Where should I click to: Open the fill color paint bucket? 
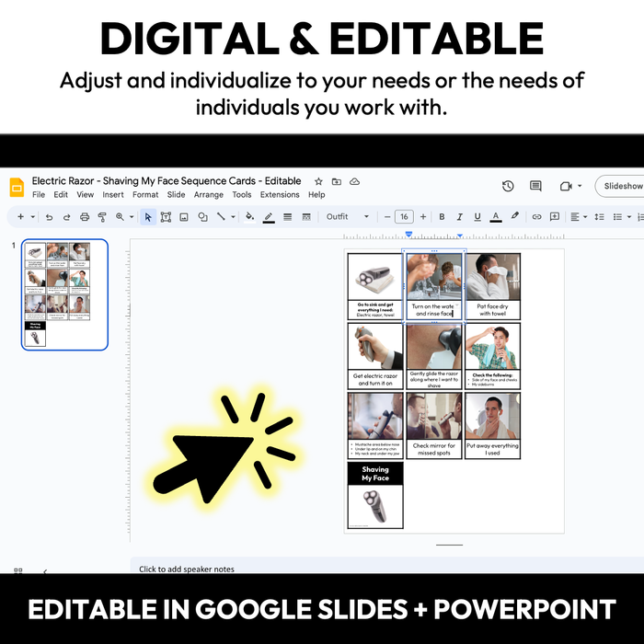pyautogui.click(x=249, y=217)
